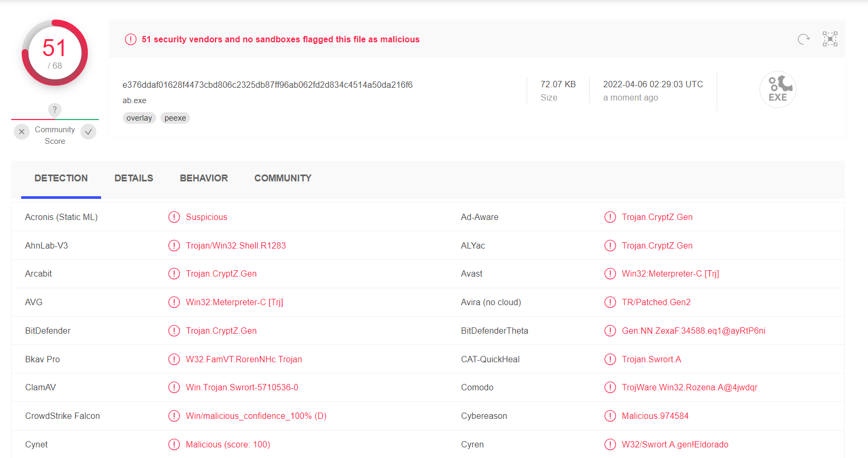
Task: Open the similar files graph icon
Action: [x=830, y=39]
